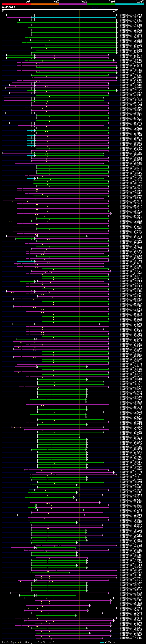Image resolution: width=146 pixels, height=644 pixels.
Task: Click the label UniRef100_B6SSN3
Action: pos(131,555)
